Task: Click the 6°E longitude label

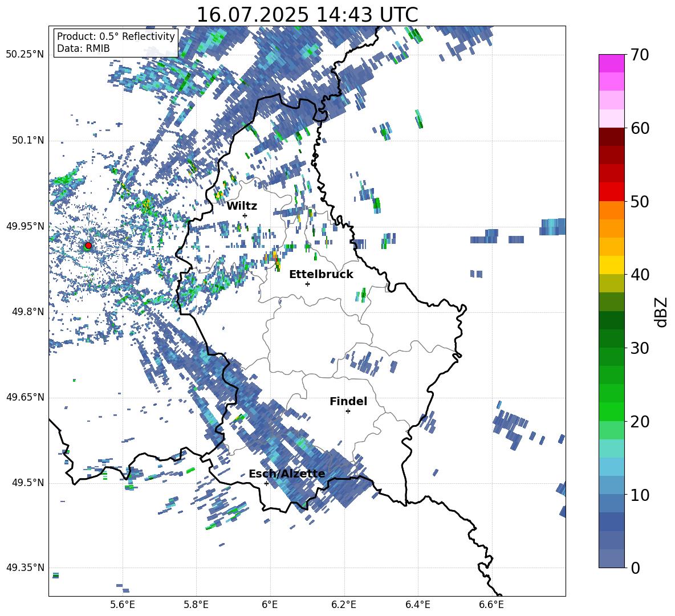Action: 270,605
